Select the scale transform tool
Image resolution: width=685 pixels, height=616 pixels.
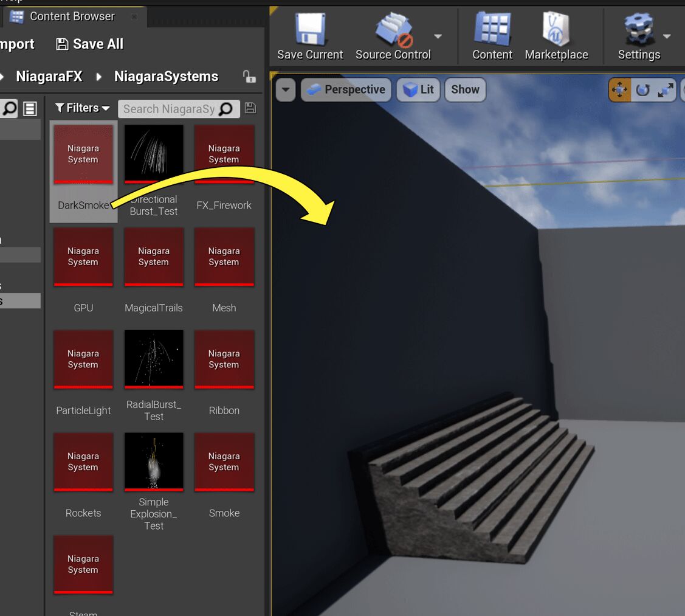click(666, 90)
